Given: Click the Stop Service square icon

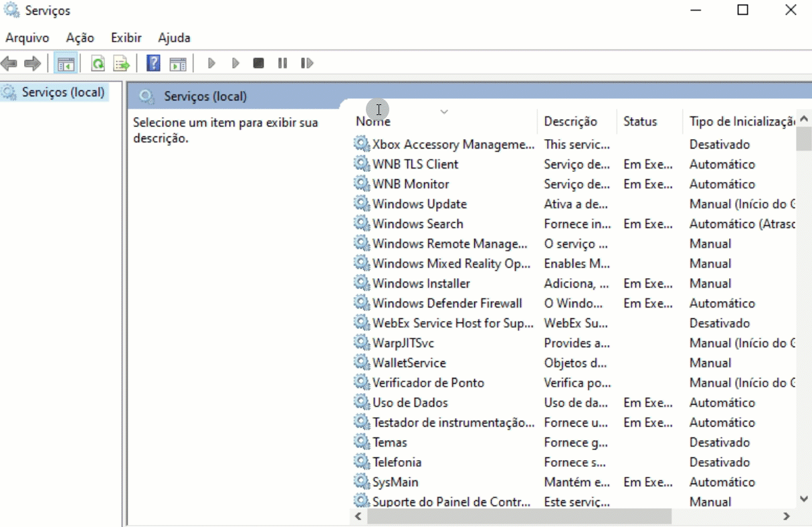Looking at the screenshot, I should 258,64.
